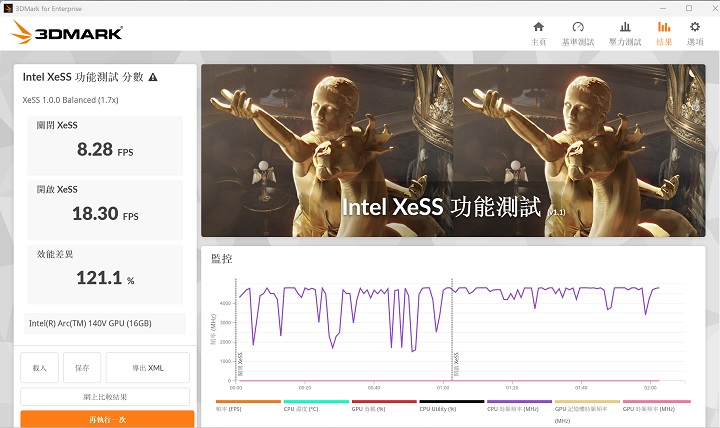Viewport: 720px width, 428px height.
Task: Toggle the red GPU 負載 (%) legend series
Action: [x=384, y=405]
